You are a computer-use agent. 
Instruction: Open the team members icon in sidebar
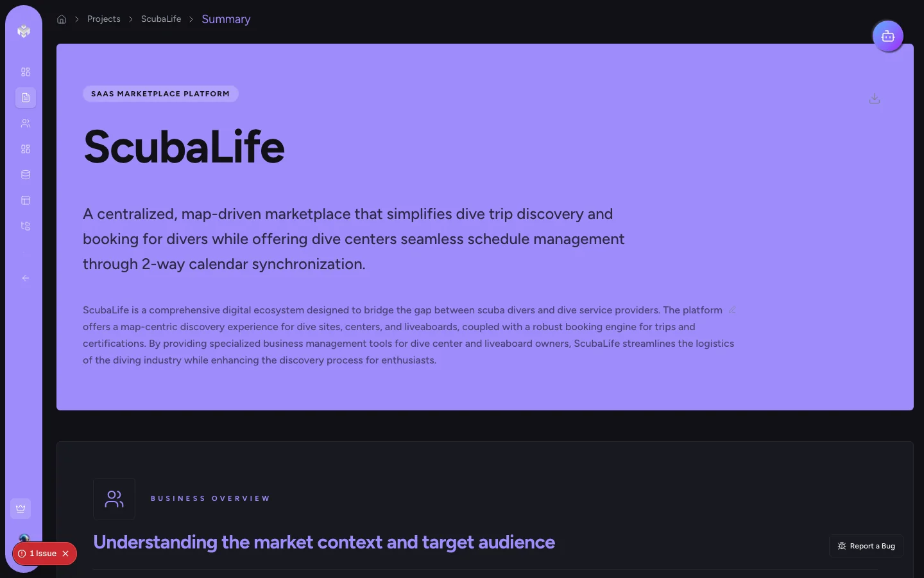[26, 123]
